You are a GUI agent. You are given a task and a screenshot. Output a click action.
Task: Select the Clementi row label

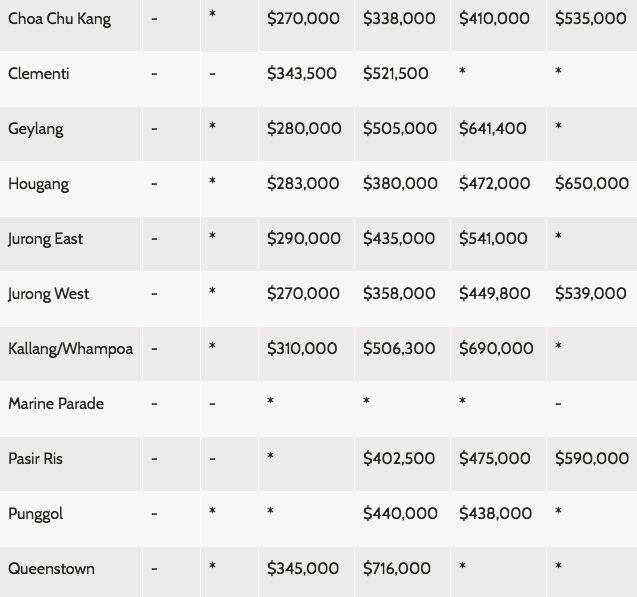38,74
